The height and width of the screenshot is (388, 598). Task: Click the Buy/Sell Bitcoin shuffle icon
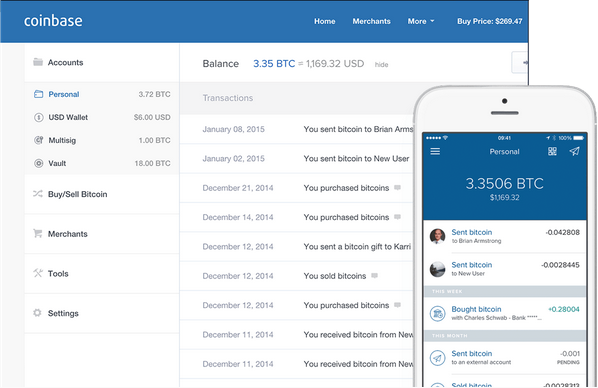[x=38, y=194]
